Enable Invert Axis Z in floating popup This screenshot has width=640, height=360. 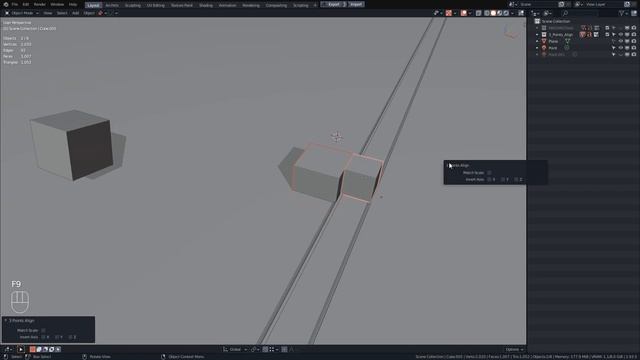[516, 179]
